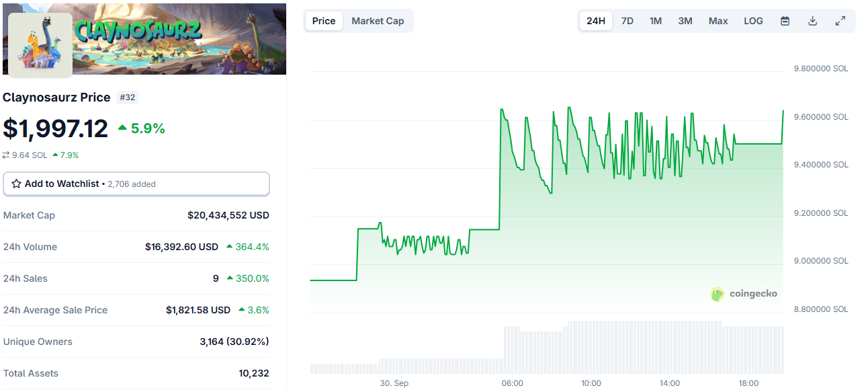
Task: Download the chart data
Action: 812,21
